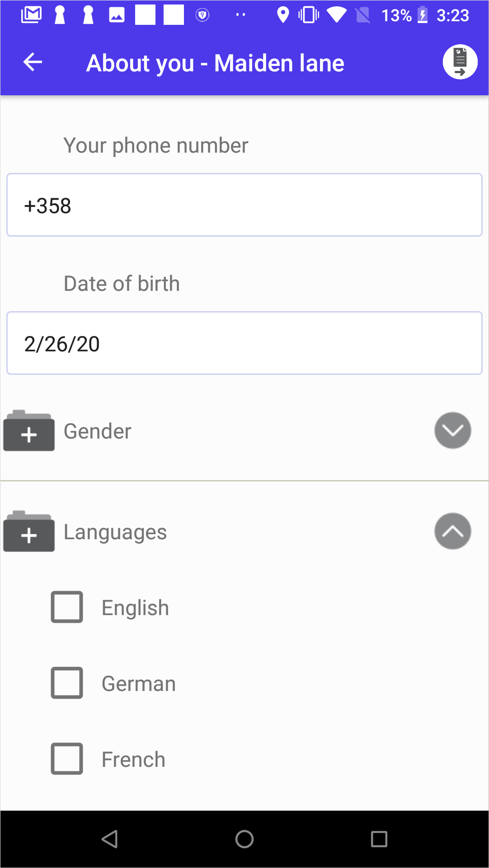Focus the phone number field showing +358

click(244, 205)
